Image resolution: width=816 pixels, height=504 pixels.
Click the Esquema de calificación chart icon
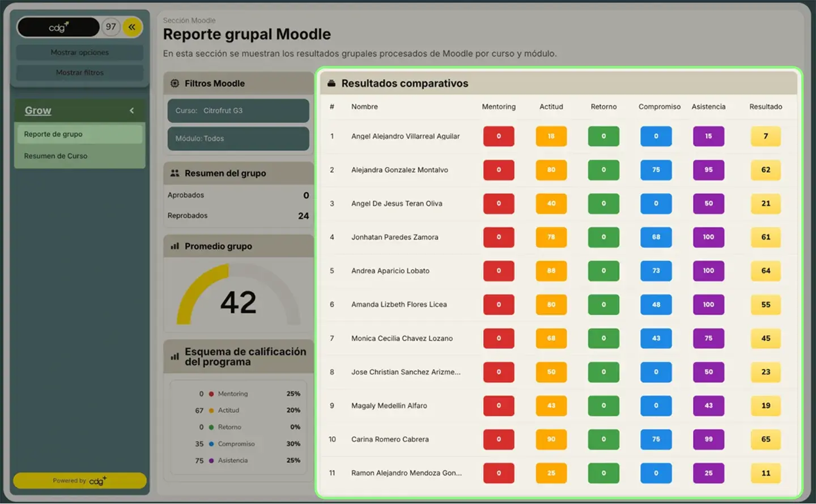click(175, 357)
